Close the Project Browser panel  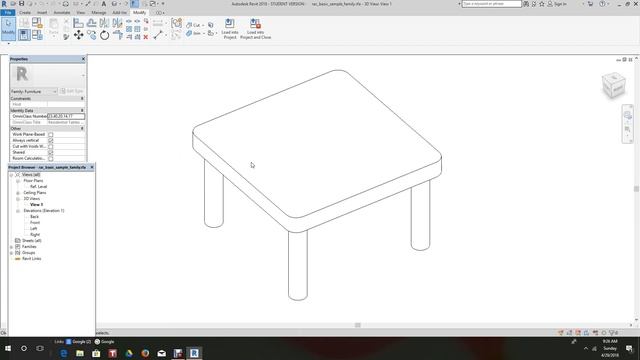pyautogui.click(x=92, y=167)
